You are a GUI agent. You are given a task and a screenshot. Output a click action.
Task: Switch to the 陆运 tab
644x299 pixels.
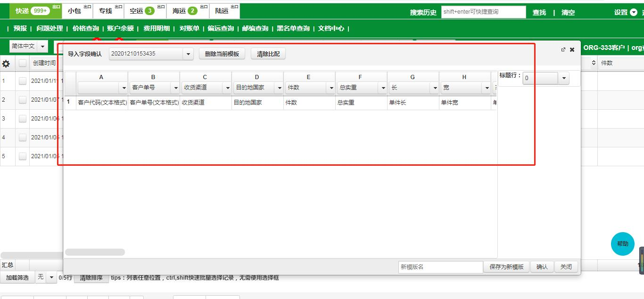(x=224, y=11)
